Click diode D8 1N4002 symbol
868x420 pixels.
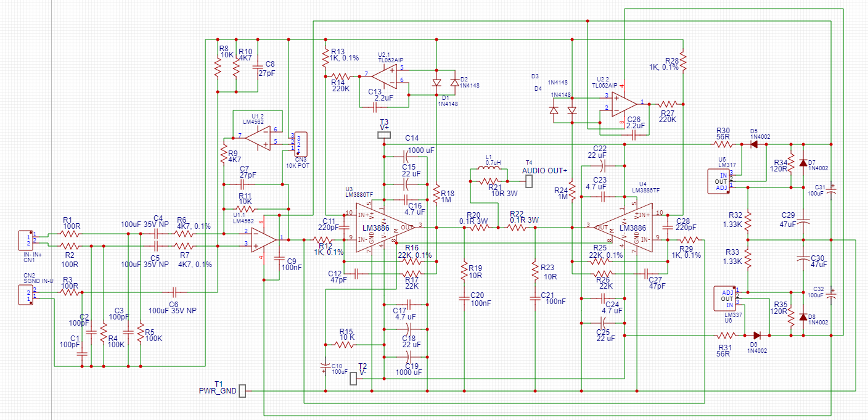803,317
